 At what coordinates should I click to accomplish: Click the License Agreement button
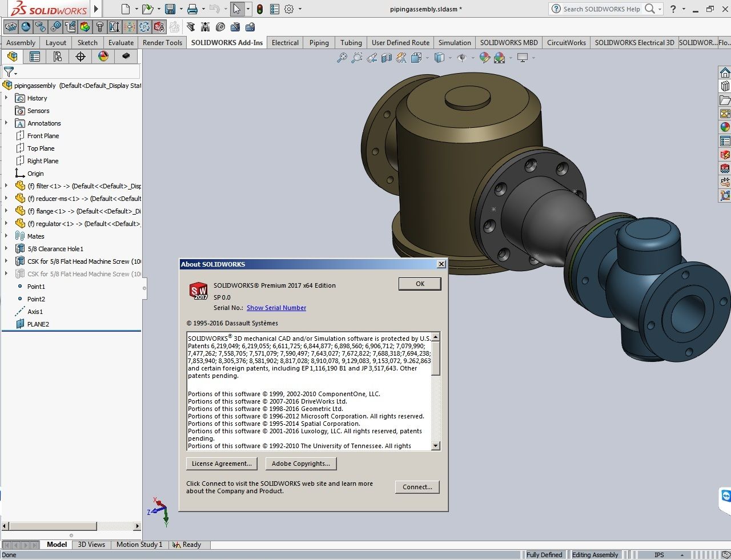pyautogui.click(x=222, y=464)
